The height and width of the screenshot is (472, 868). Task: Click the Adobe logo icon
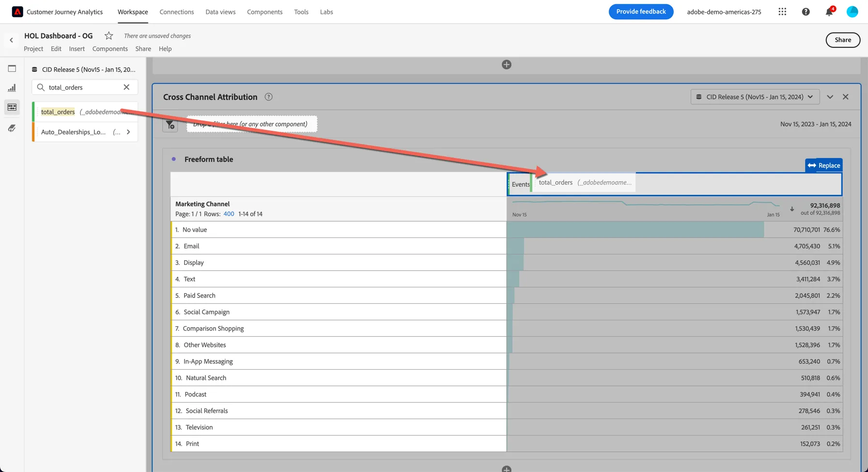coord(17,12)
